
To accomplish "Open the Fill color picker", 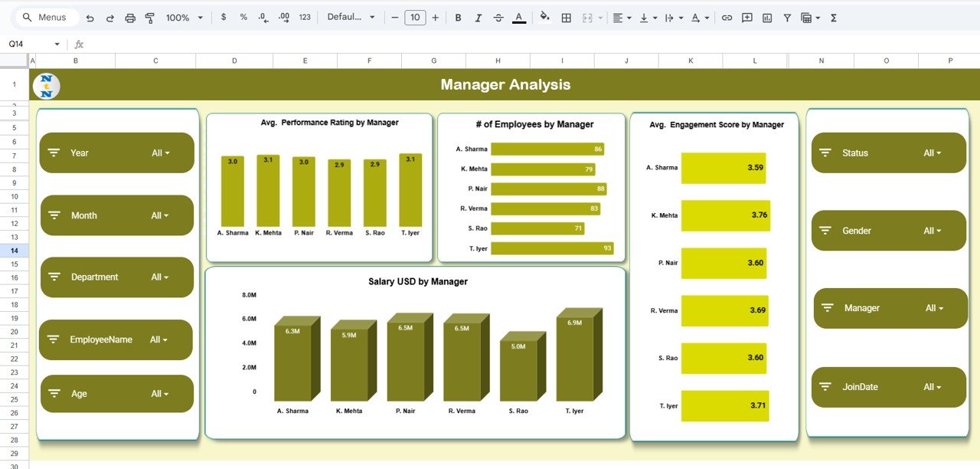I will (544, 17).
